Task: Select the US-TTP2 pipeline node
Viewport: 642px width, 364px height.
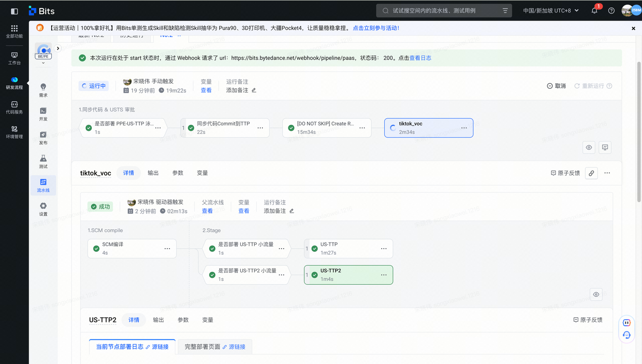Action: (x=349, y=275)
